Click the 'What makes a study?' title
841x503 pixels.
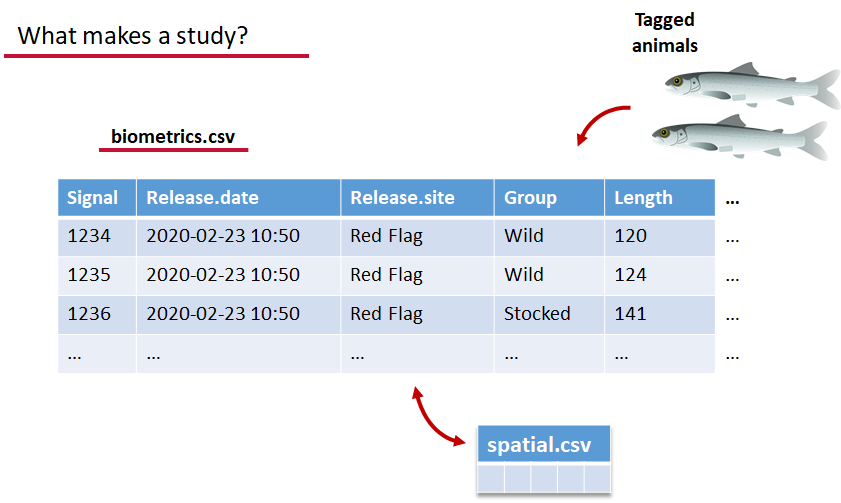pyautogui.click(x=132, y=36)
